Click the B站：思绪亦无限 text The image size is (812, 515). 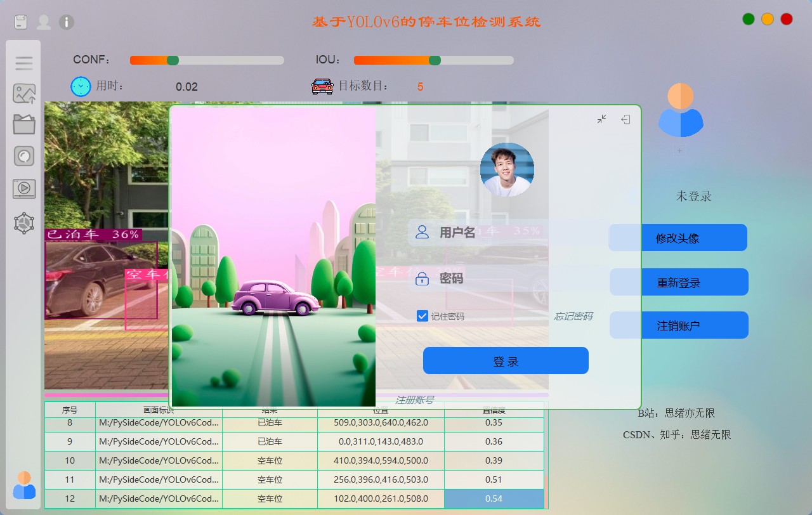676,413
